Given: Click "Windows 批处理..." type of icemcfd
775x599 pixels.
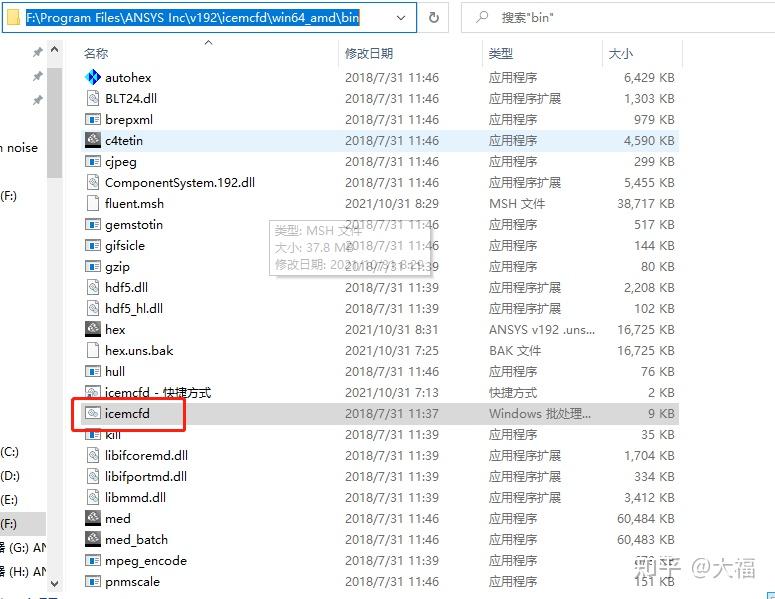Looking at the screenshot, I should point(540,414).
